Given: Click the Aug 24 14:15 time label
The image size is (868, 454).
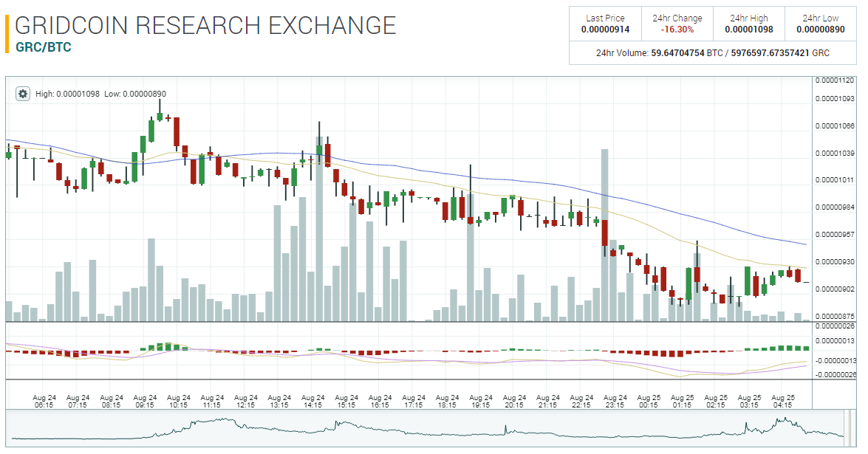Looking at the screenshot, I should click(312, 402).
